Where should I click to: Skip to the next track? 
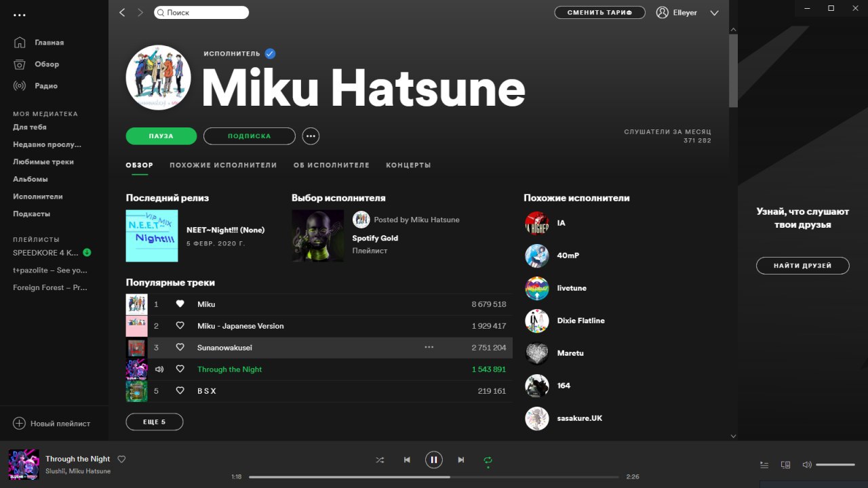(461, 460)
